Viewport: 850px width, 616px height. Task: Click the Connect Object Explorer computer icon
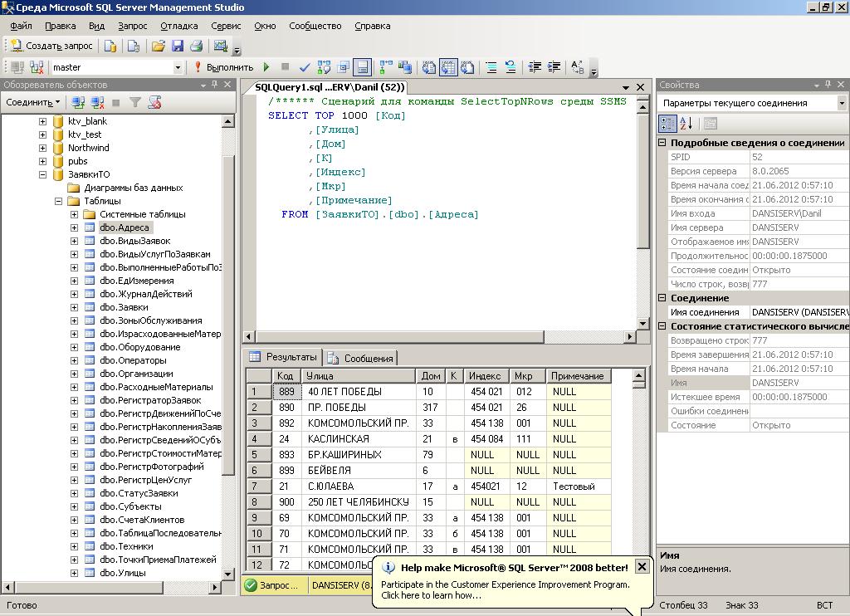pyautogui.click(x=78, y=102)
